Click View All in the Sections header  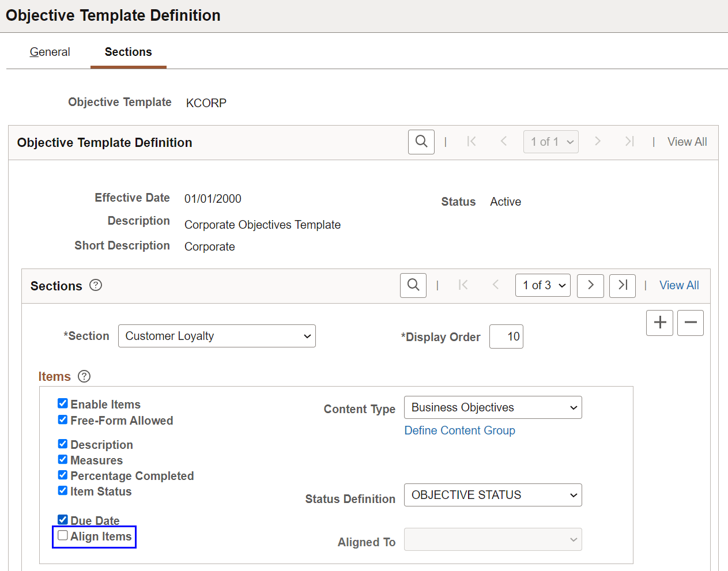point(679,285)
